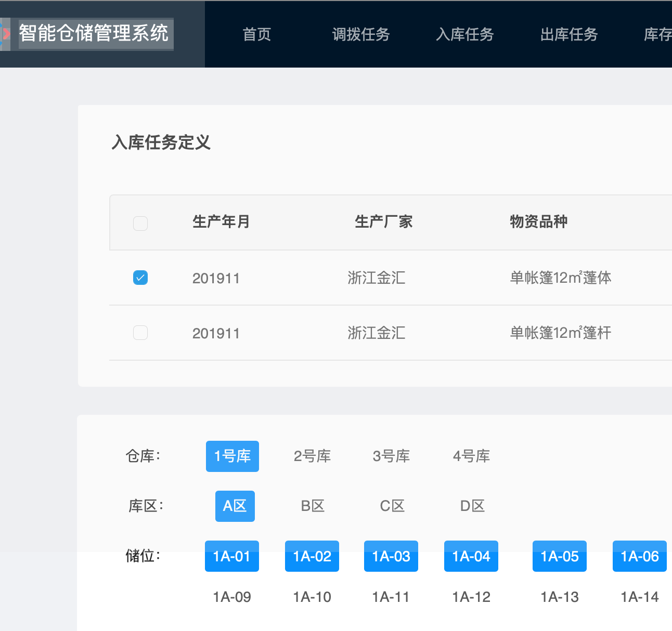Open the 入库任务 menu

[465, 34]
